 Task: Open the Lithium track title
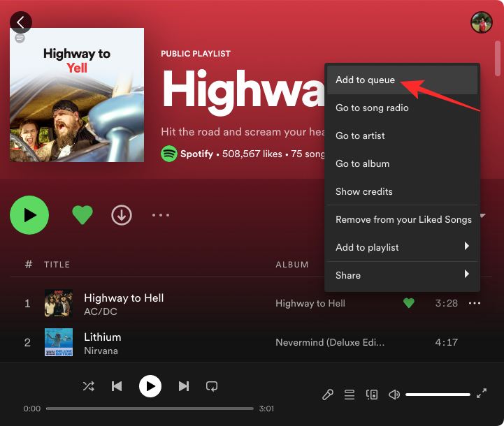click(103, 337)
